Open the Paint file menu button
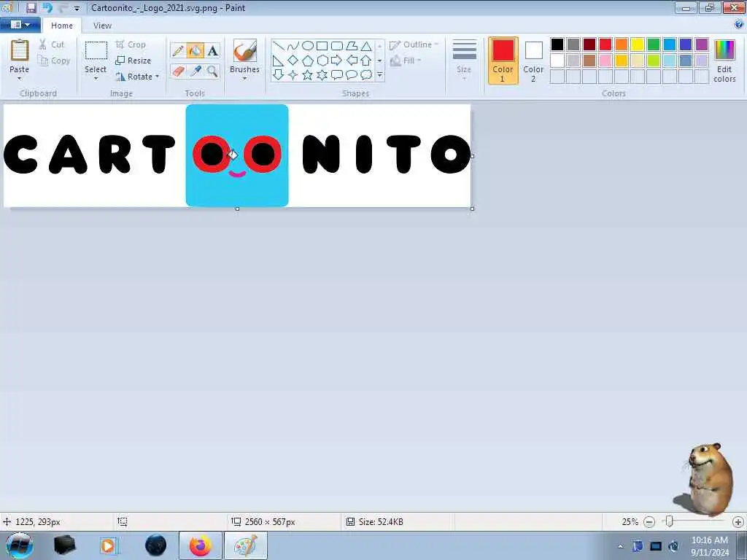Viewport: 747px width, 560px height. (20, 25)
